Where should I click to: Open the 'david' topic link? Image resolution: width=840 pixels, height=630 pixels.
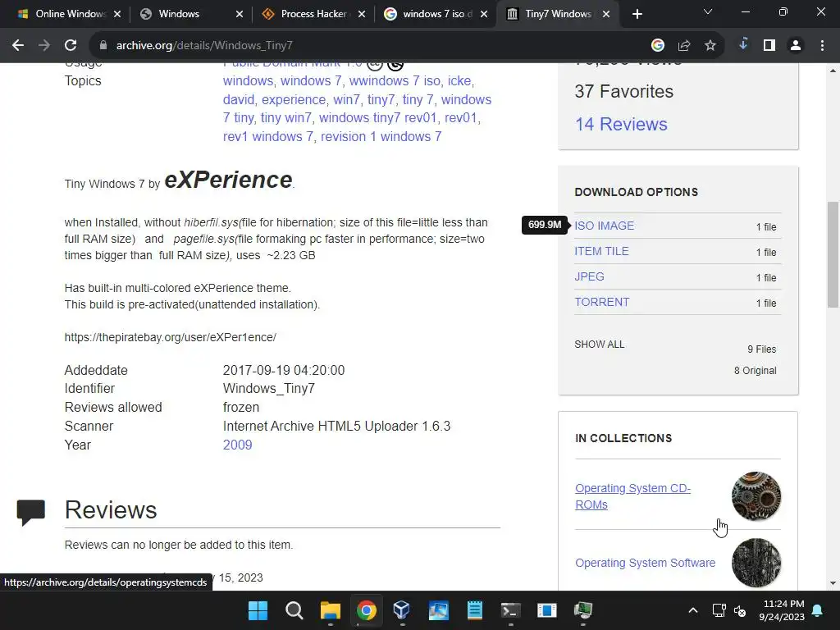(239, 99)
